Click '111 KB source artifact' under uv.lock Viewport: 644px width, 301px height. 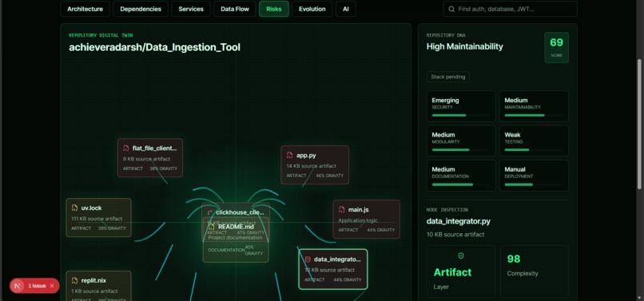97,219
